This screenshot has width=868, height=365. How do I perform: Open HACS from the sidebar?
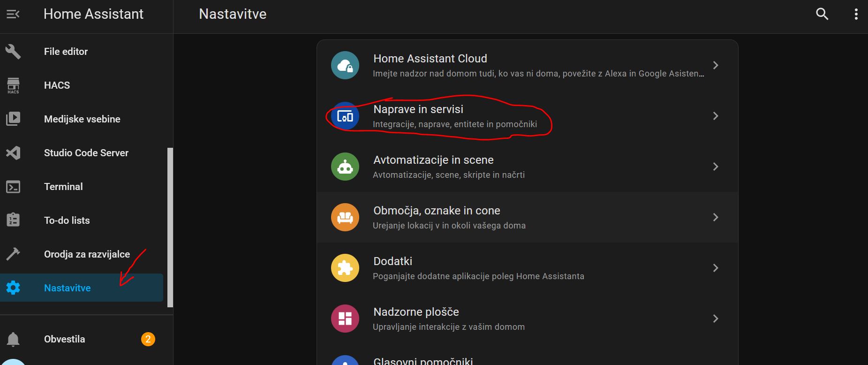[82, 85]
